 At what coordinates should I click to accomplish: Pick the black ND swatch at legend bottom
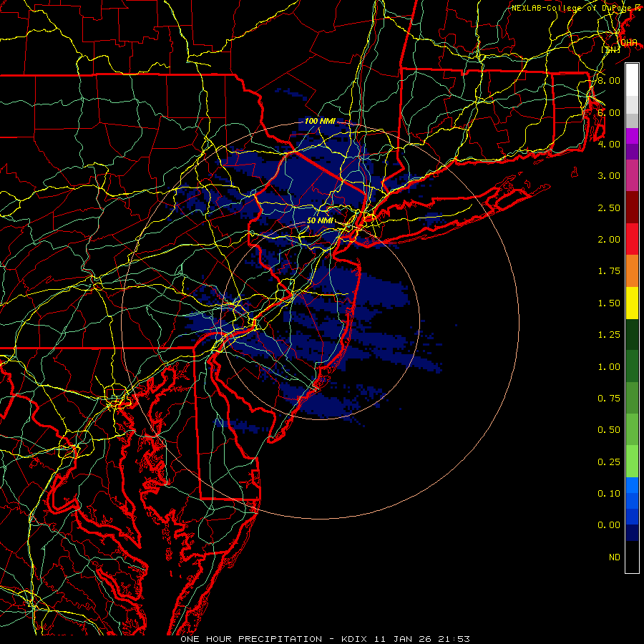coord(632,557)
